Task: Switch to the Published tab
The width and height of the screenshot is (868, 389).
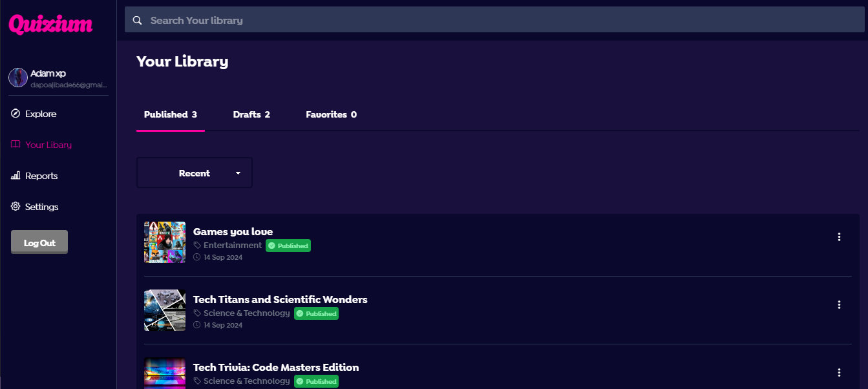Action: point(171,114)
